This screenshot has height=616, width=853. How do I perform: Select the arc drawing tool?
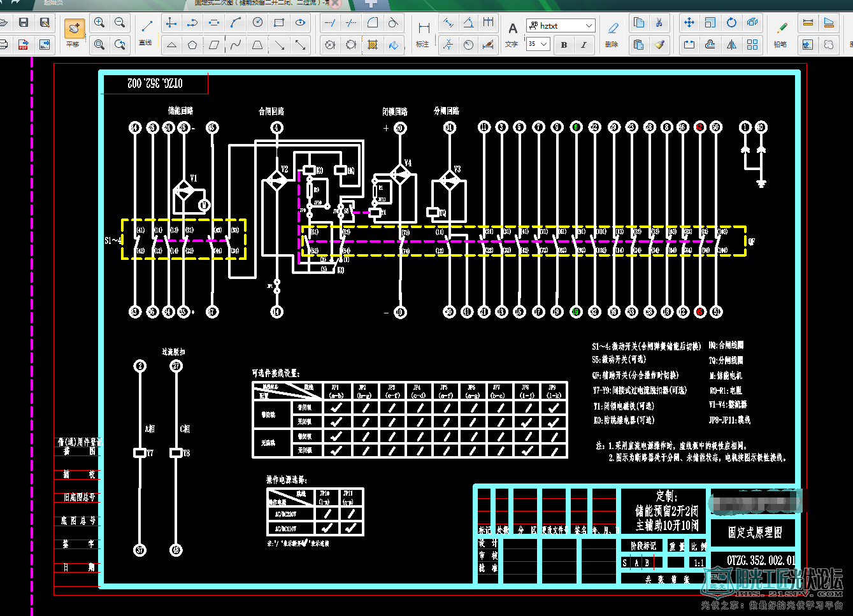[x=236, y=23]
